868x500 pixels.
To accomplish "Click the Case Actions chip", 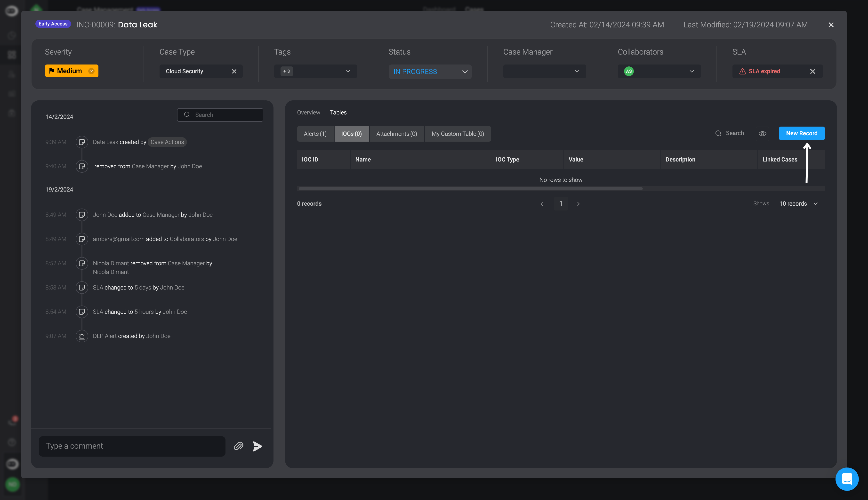I will coord(167,142).
